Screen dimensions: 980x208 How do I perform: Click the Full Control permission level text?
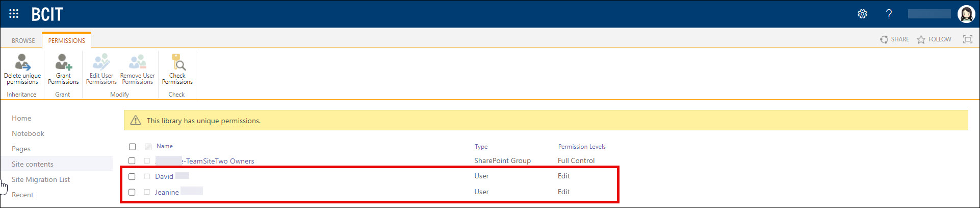(576, 160)
